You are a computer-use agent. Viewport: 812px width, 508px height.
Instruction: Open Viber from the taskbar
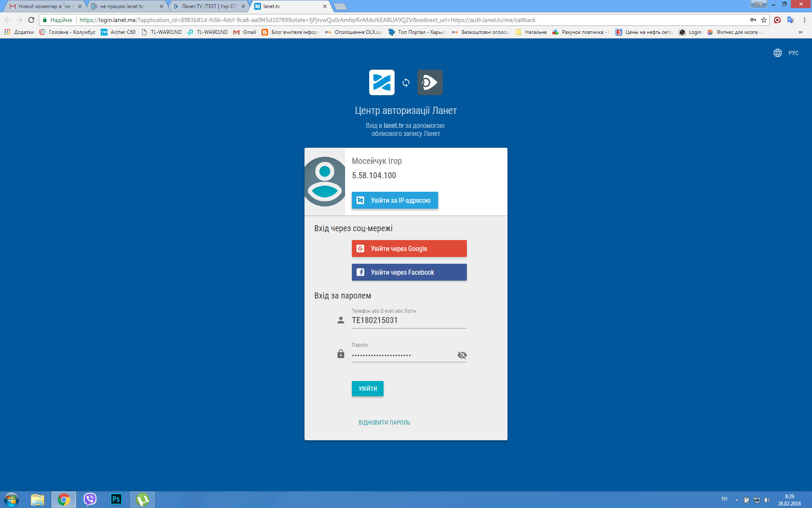(90, 500)
